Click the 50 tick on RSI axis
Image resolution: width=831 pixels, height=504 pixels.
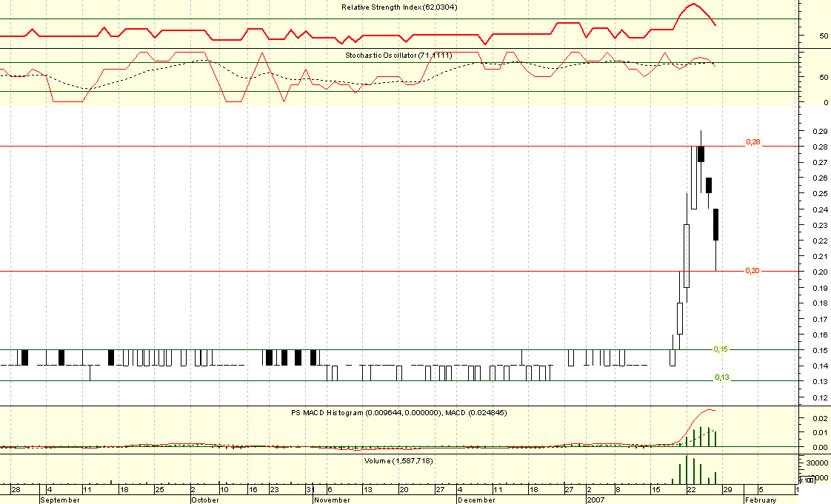point(824,36)
